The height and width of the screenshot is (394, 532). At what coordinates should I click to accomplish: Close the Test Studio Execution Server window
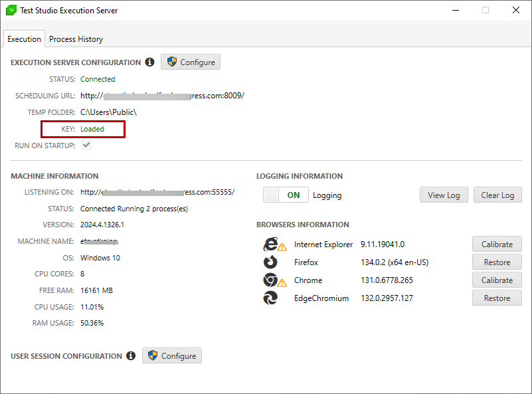515,10
